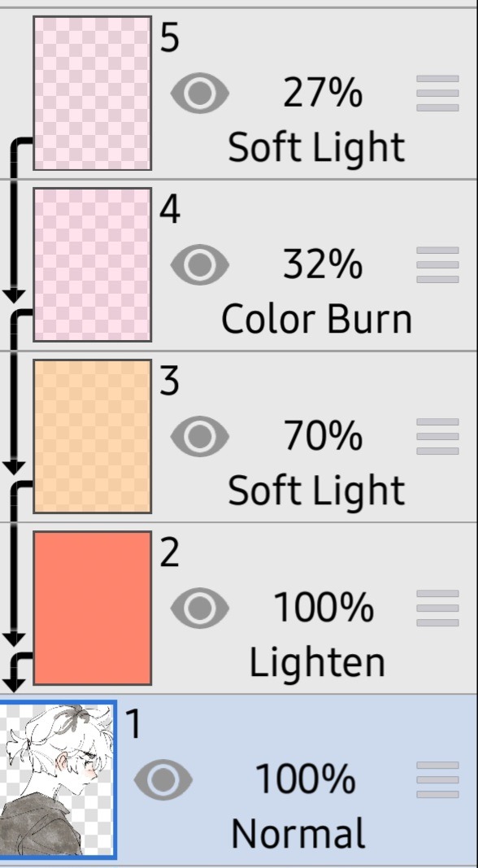Toggle visibility of layer 4
Image resolution: width=478 pixels, height=868 pixels.
(200, 264)
